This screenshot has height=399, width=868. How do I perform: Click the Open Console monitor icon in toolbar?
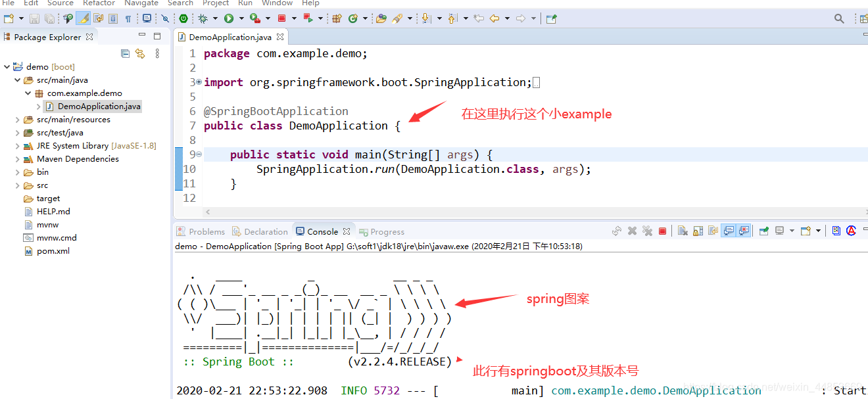147,18
